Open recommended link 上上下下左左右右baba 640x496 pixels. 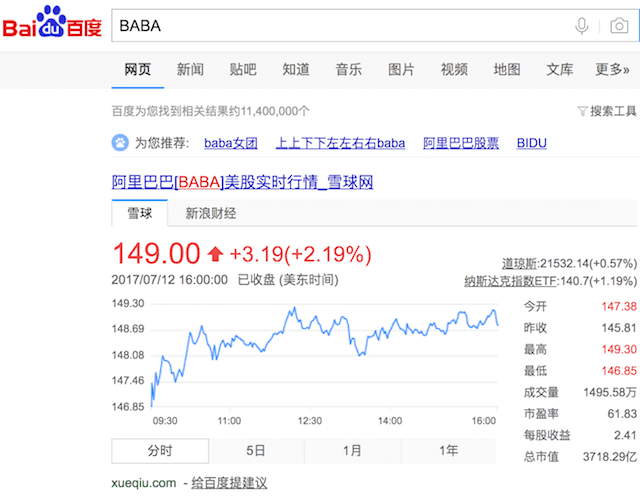click(x=340, y=143)
